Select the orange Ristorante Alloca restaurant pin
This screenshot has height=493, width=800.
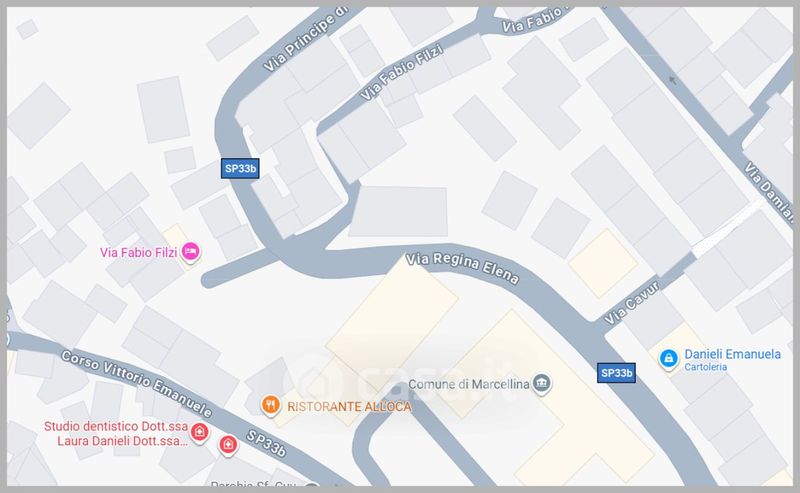click(x=270, y=406)
